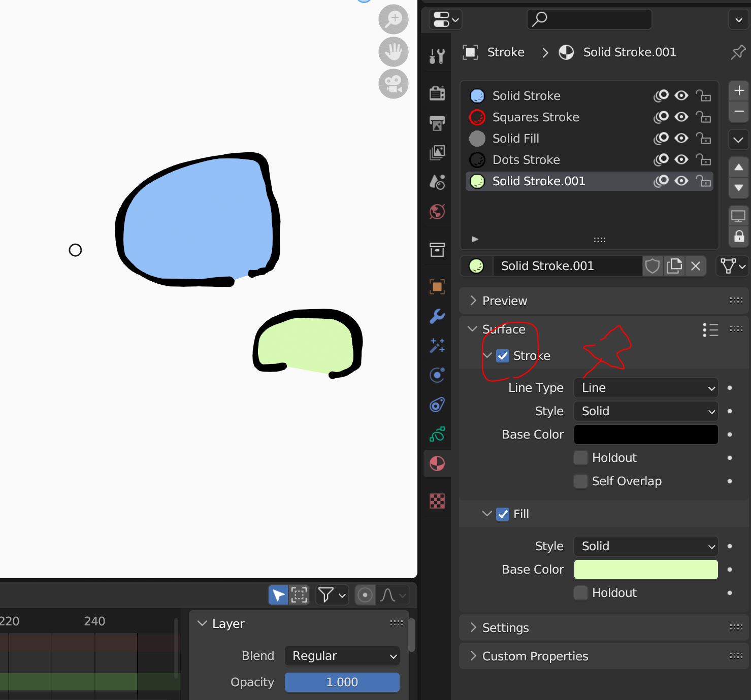Toggle visibility eye for Solid Stroke
Screen dimensions: 751x700
681,95
